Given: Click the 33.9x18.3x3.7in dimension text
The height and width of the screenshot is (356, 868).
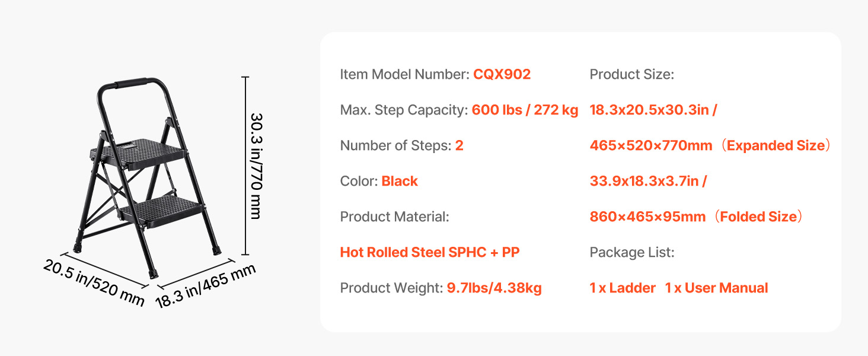Looking at the screenshot, I should coord(647,182).
